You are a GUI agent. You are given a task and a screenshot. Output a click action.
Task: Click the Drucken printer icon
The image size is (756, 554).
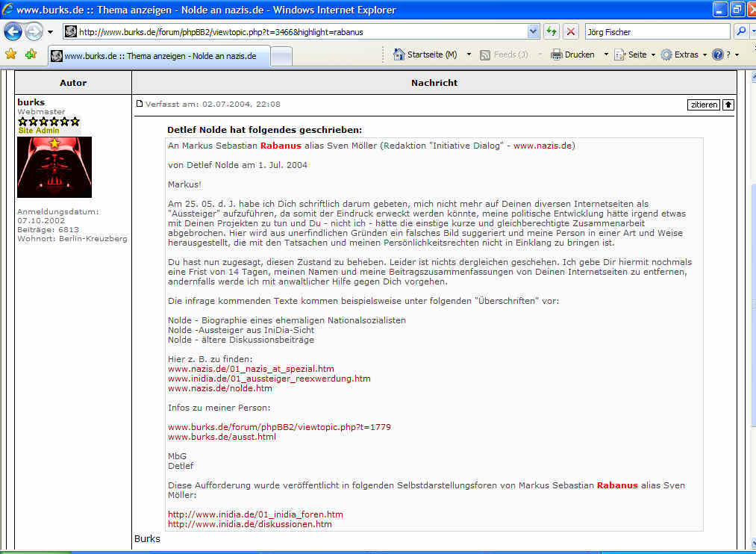(556, 55)
